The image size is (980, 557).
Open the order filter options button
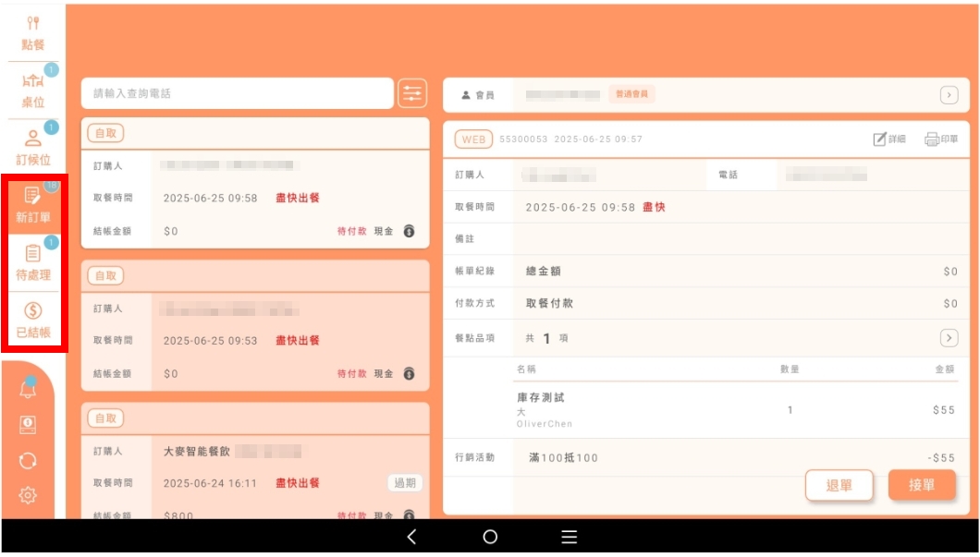point(412,93)
